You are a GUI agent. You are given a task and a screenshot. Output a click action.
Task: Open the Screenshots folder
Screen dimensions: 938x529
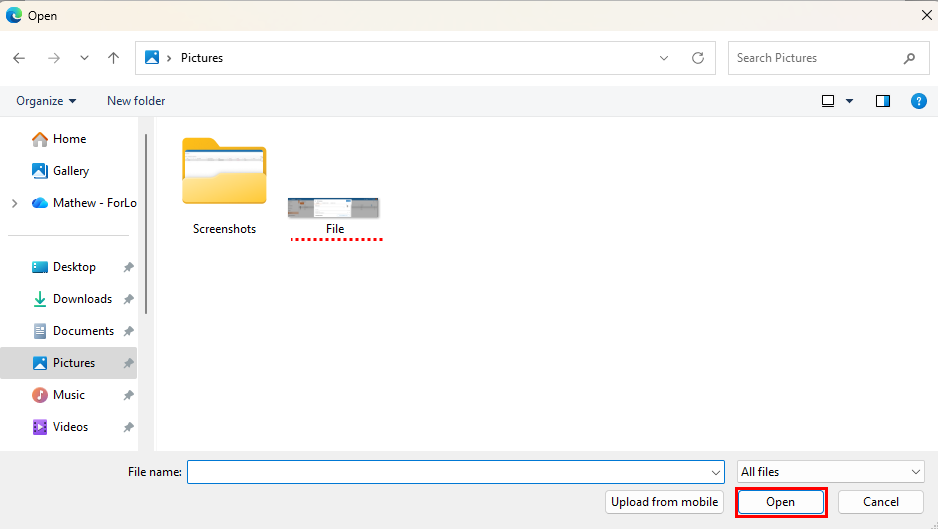point(224,178)
